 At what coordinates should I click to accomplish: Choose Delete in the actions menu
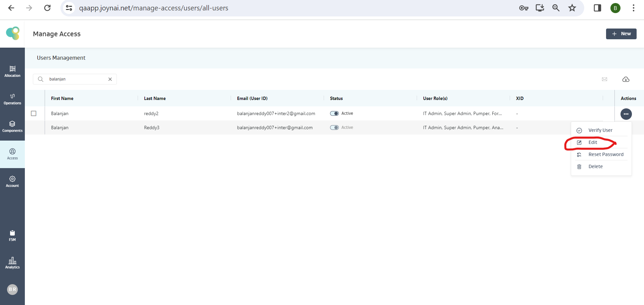595,166
